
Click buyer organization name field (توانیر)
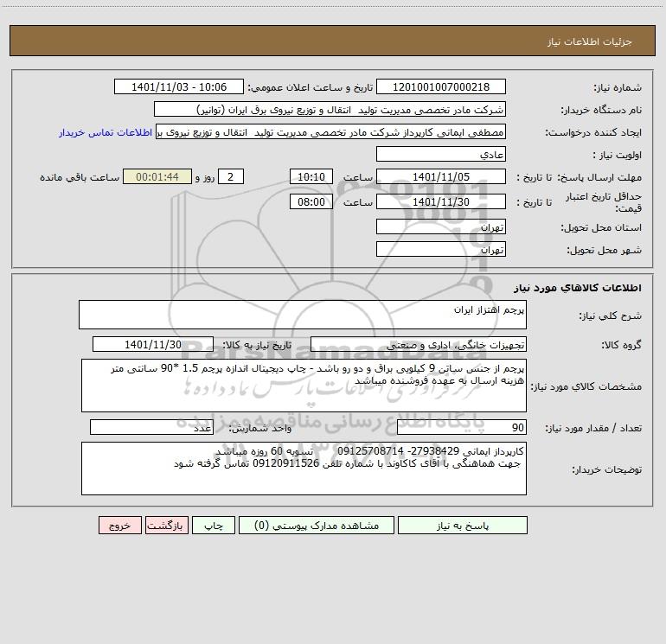pyautogui.click(x=330, y=110)
